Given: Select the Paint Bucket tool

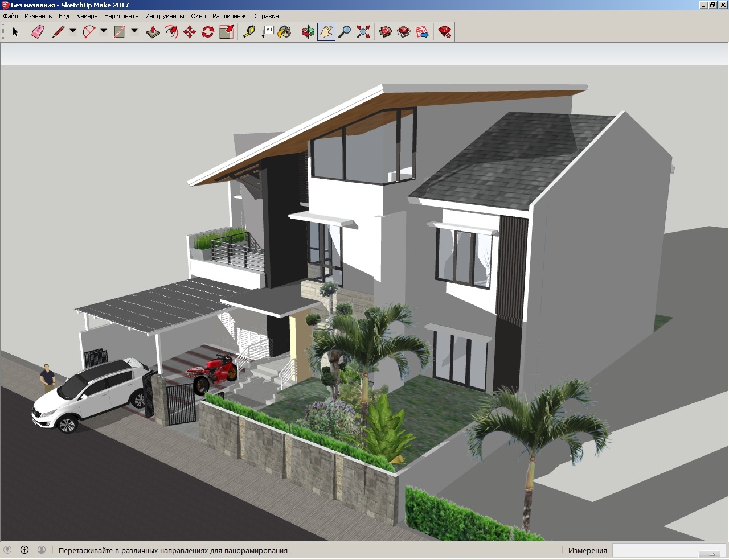Looking at the screenshot, I should tap(286, 32).
